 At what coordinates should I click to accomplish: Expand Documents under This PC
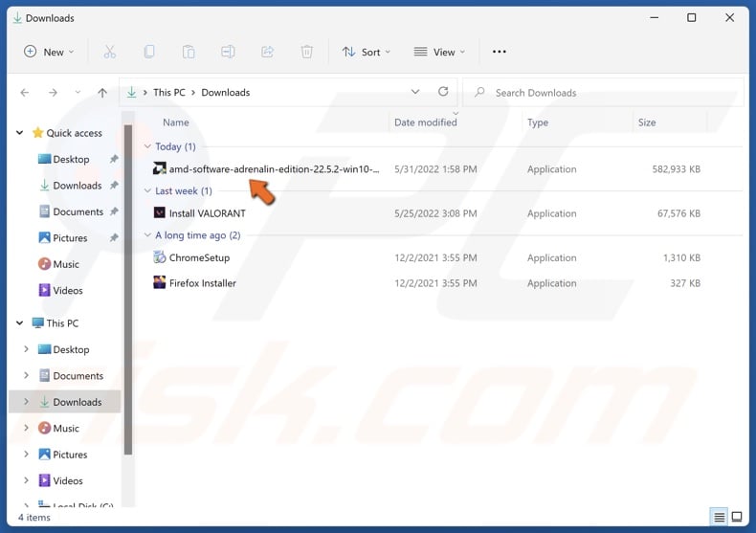(x=26, y=376)
